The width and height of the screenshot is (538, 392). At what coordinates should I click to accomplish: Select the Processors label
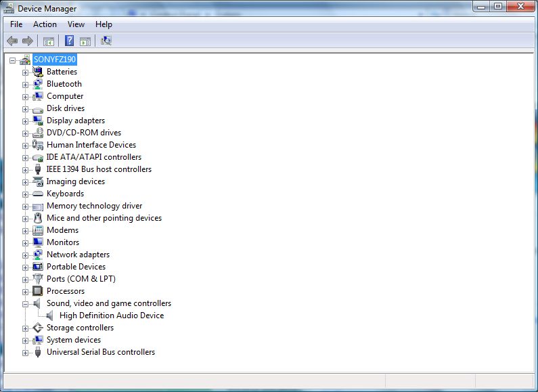(x=66, y=291)
